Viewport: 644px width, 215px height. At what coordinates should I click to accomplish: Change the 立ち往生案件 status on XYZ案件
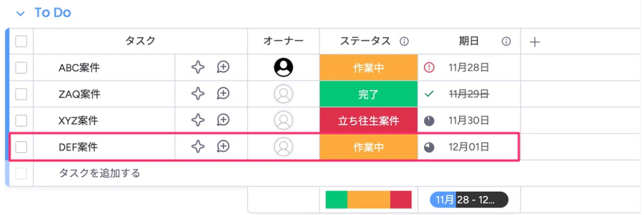(x=368, y=120)
